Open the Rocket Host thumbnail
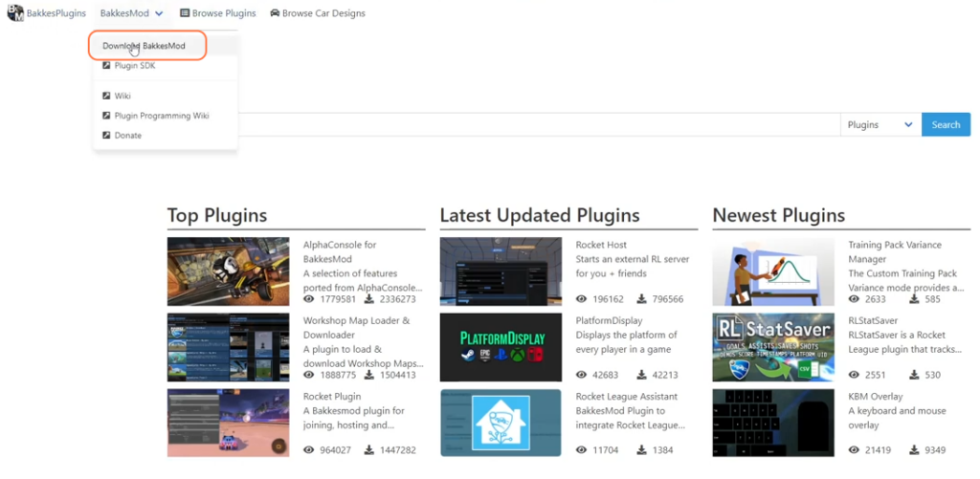This screenshot has height=479, width=980. [x=501, y=271]
